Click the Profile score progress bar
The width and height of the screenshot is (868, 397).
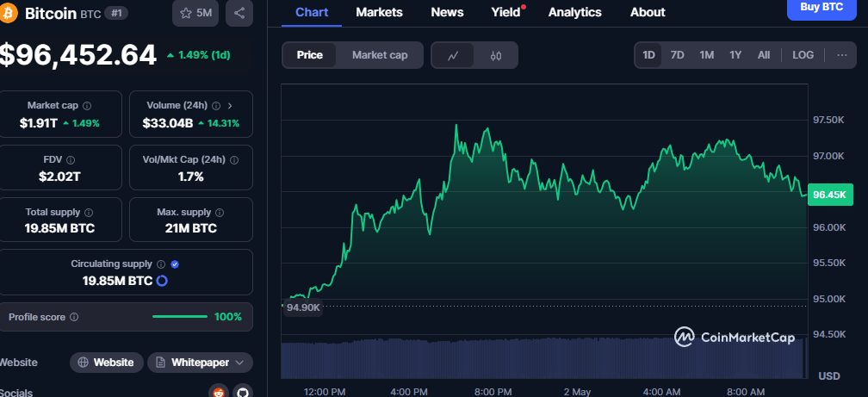coord(179,317)
